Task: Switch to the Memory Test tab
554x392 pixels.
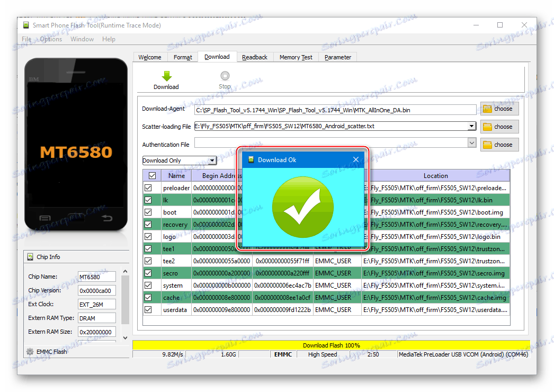Action: tap(296, 57)
